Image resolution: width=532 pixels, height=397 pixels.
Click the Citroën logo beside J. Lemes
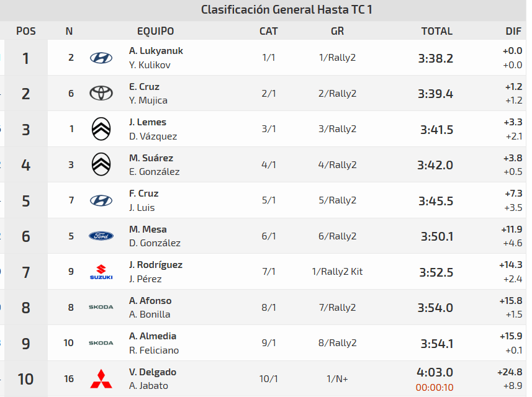point(101,129)
